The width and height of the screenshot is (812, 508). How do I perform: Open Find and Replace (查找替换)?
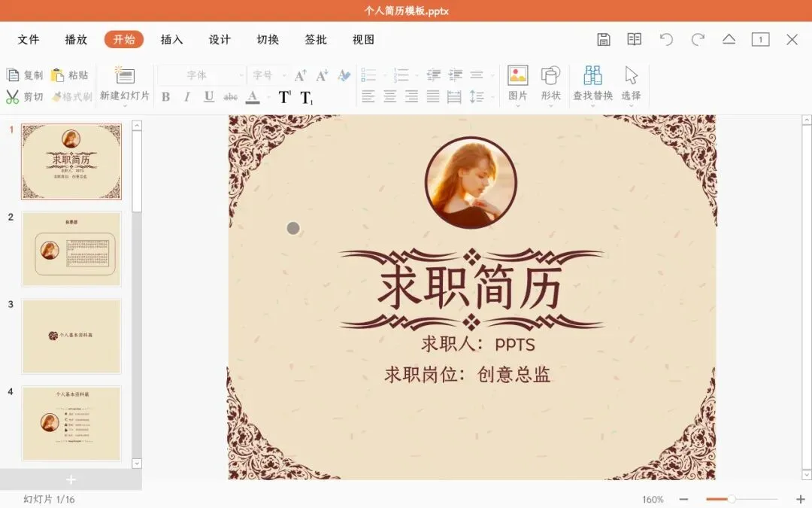click(x=593, y=83)
